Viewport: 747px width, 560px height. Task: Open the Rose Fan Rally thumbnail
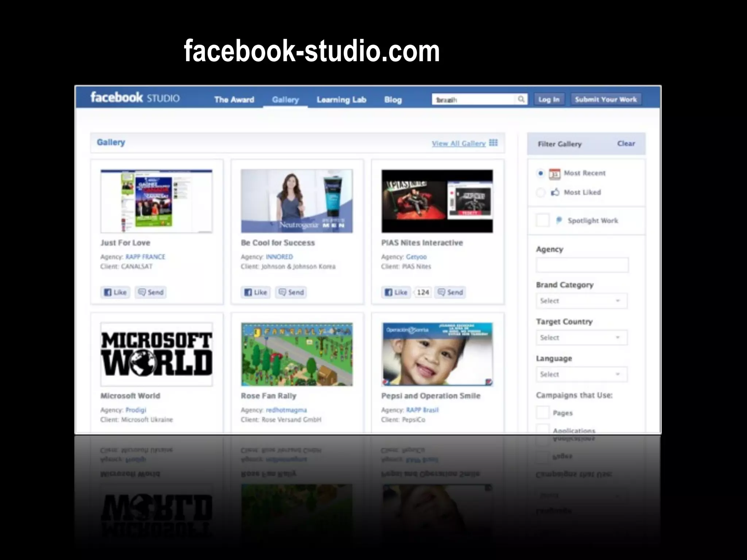tap(297, 354)
